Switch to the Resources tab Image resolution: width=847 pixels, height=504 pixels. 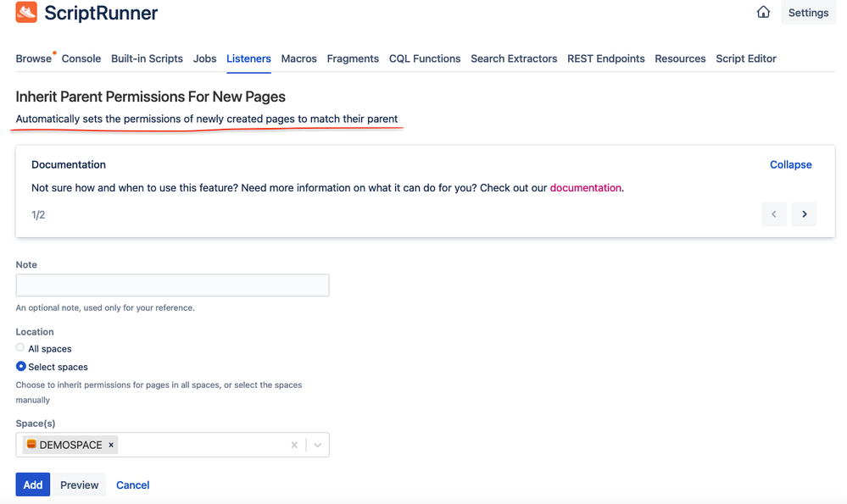(680, 58)
